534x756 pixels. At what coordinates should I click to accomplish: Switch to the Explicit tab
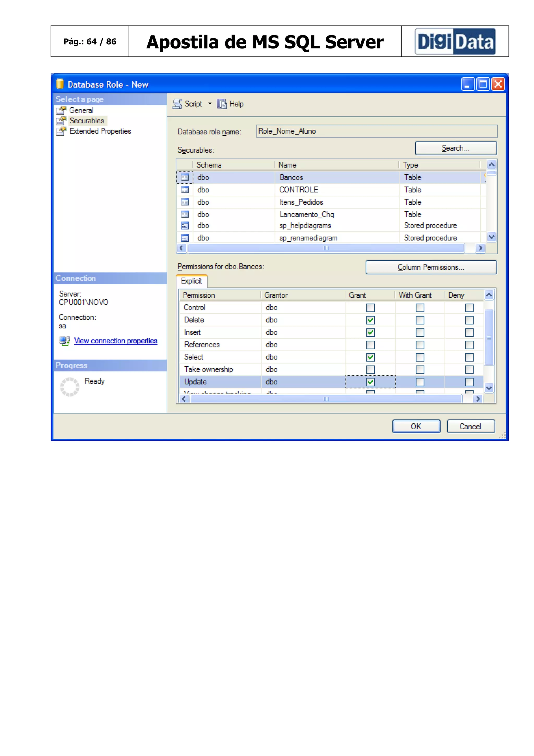tap(191, 281)
